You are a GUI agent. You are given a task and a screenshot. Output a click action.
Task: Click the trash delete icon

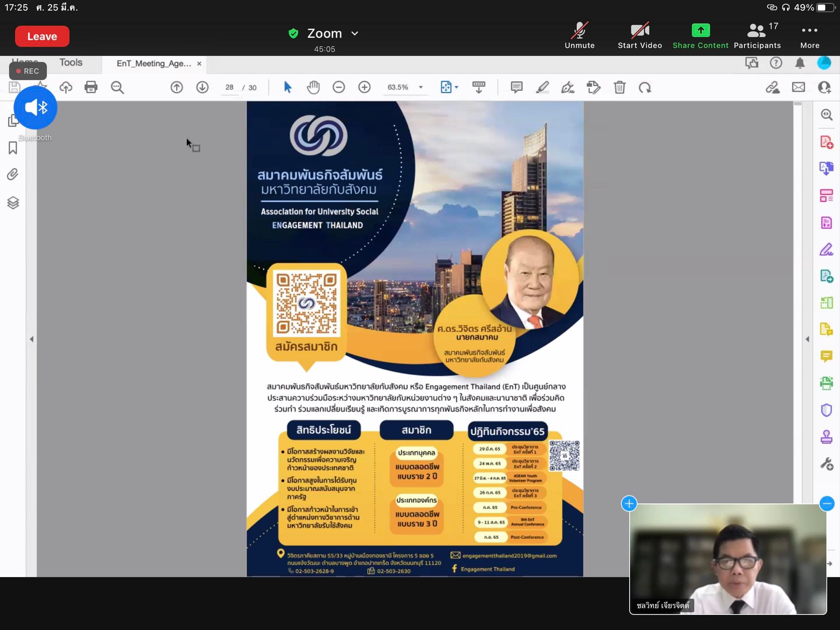(619, 87)
